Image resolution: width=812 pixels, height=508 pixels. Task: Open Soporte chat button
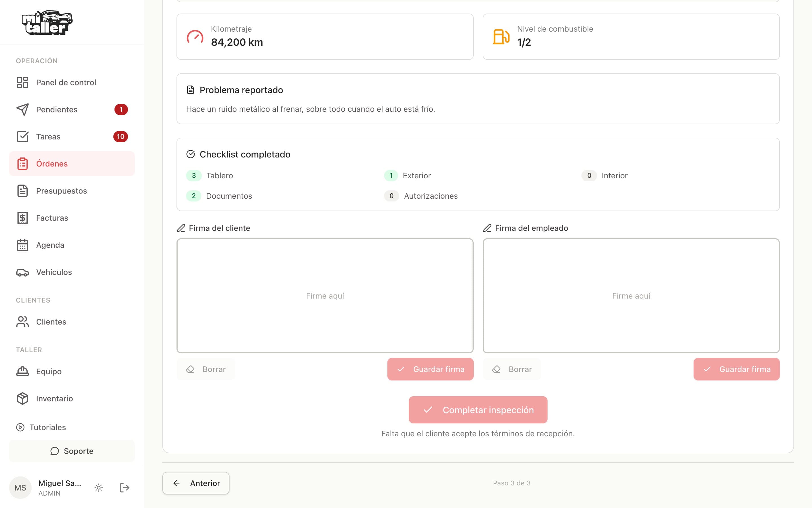coord(72,451)
